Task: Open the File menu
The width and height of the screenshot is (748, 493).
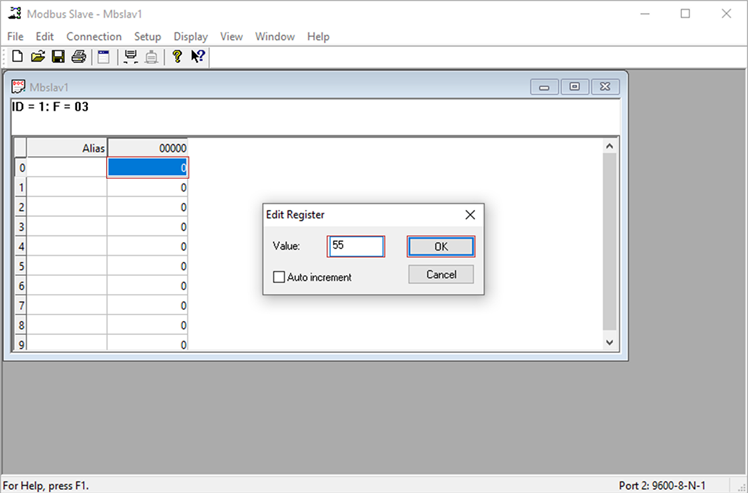Action: coord(15,36)
